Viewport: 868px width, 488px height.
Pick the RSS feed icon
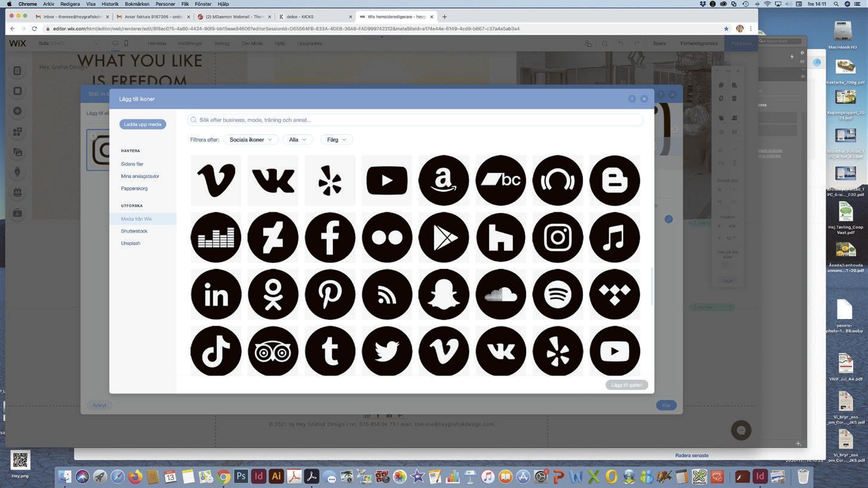point(387,294)
